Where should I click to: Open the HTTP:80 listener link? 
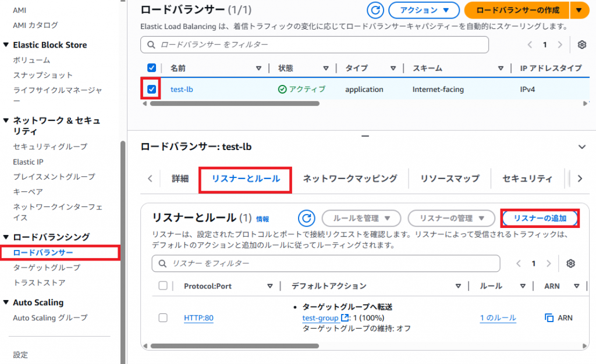(198, 317)
